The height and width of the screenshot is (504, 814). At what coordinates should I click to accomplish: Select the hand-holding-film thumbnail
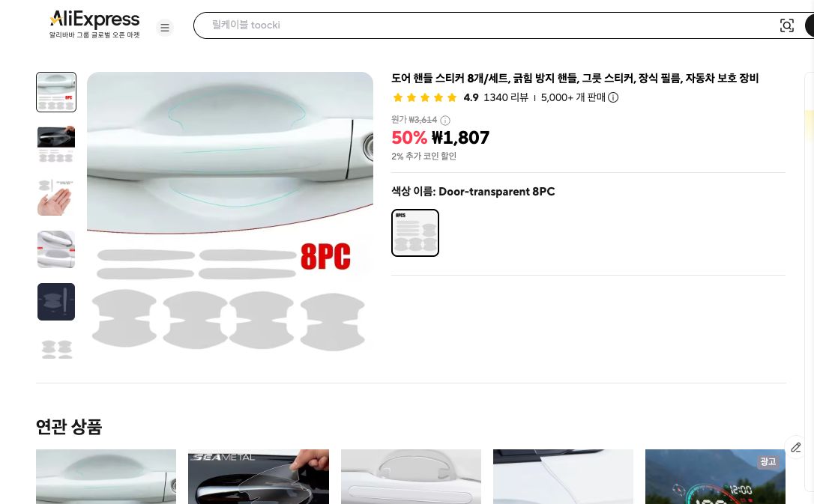point(56,196)
